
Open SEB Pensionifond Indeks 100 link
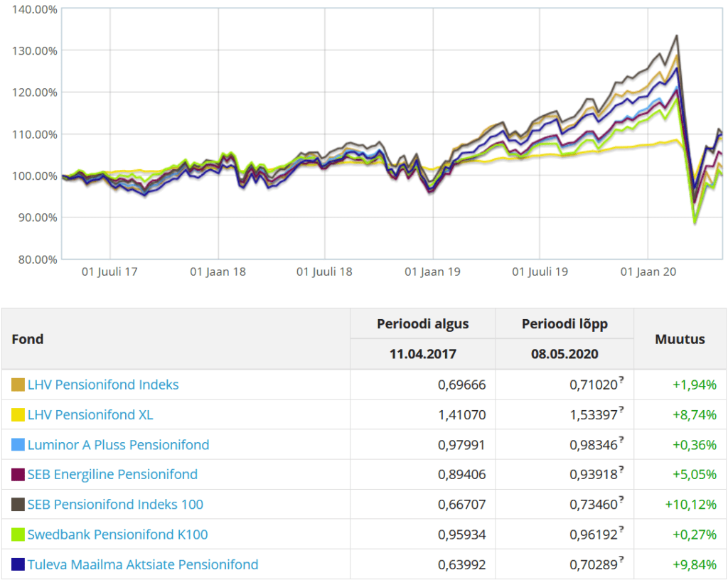click(x=115, y=505)
